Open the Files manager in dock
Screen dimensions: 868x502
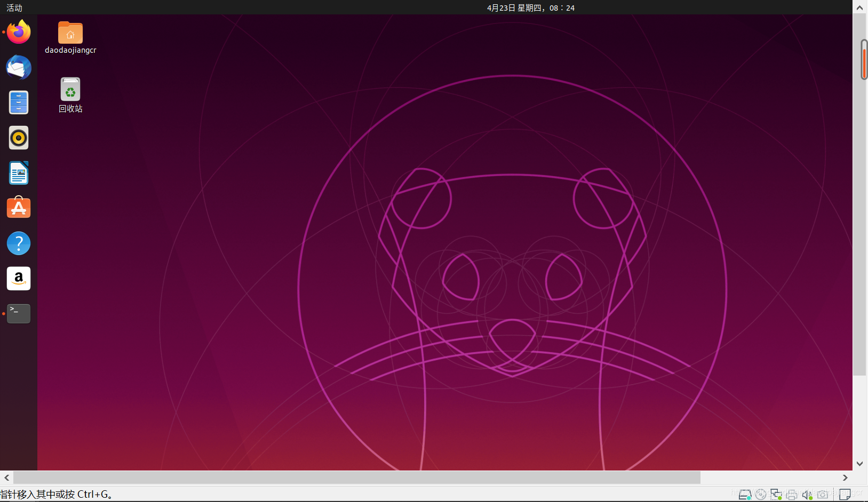point(19,102)
